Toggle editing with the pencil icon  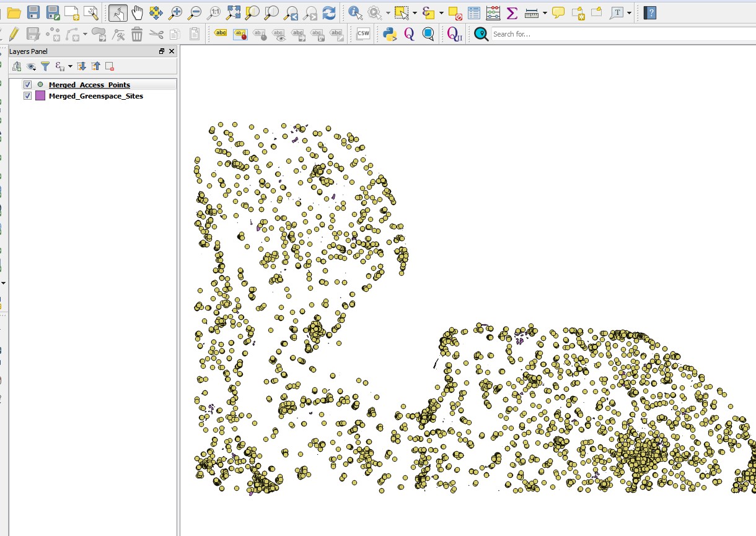pyautogui.click(x=14, y=34)
